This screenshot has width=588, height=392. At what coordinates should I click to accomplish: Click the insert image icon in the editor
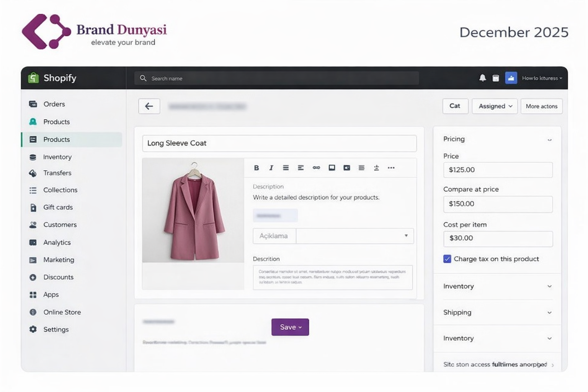click(332, 168)
